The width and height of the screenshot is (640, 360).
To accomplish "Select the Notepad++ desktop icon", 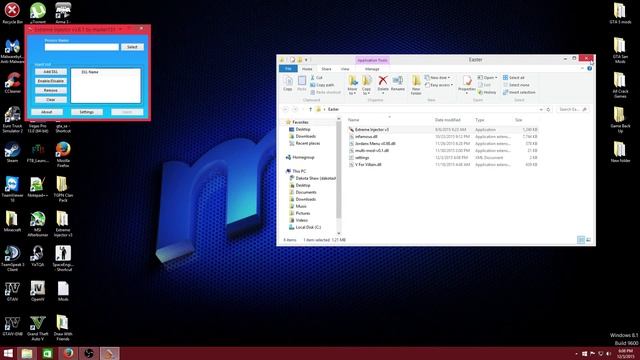I will 38,187.
